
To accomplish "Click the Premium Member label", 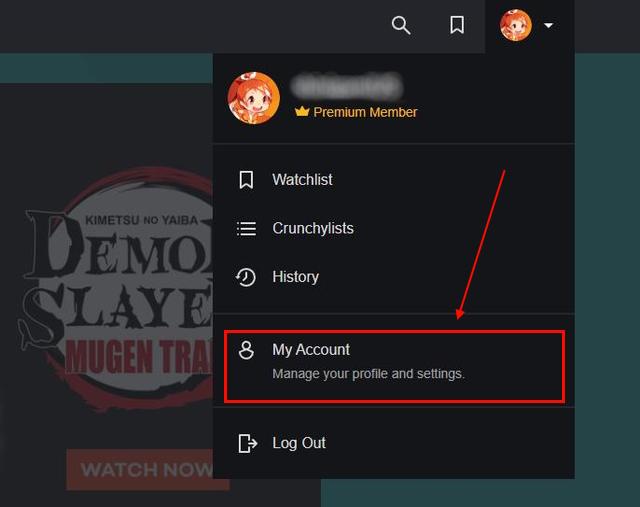I will 365,112.
